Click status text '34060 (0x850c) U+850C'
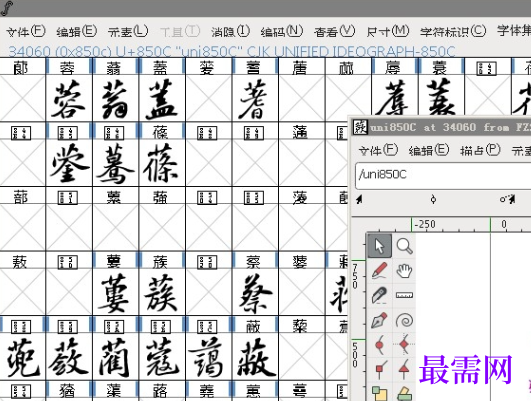531x401 pixels. click(90, 51)
